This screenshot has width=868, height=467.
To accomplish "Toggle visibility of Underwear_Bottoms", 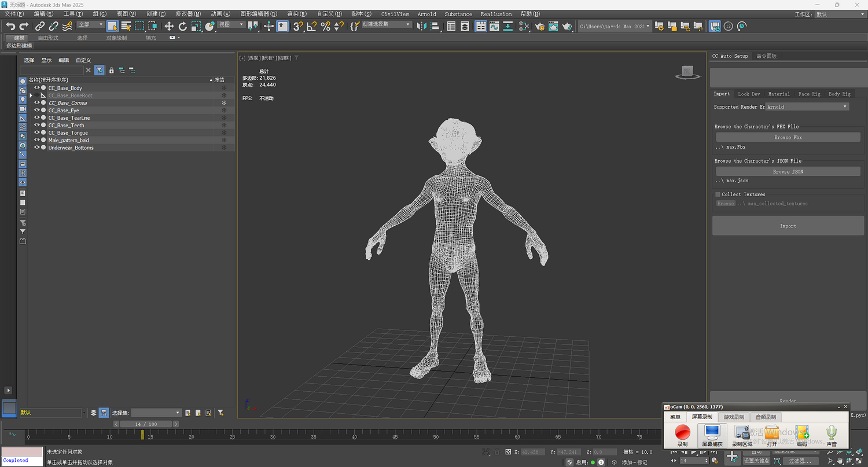I will 36,148.
